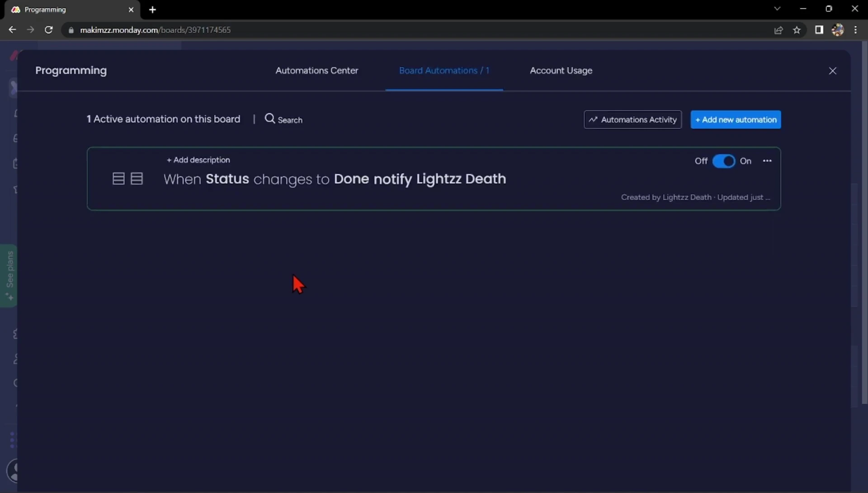Click the Done value in the automation
Screen dimensions: 868x493
click(x=351, y=179)
